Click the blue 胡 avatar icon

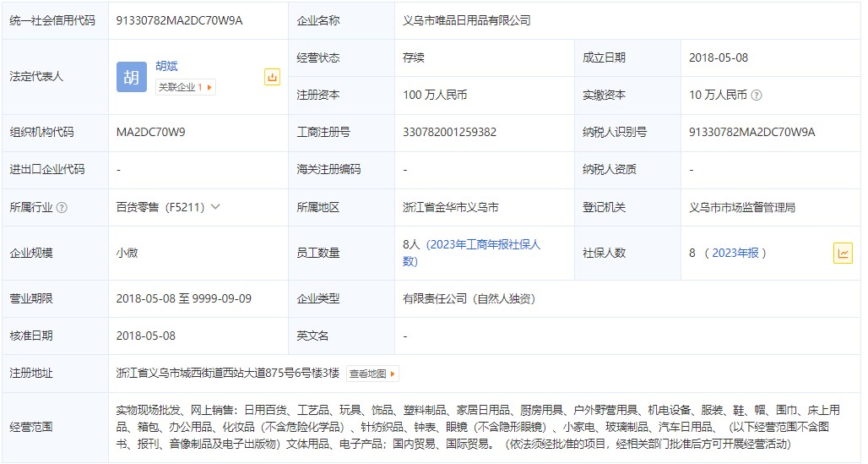tap(131, 77)
